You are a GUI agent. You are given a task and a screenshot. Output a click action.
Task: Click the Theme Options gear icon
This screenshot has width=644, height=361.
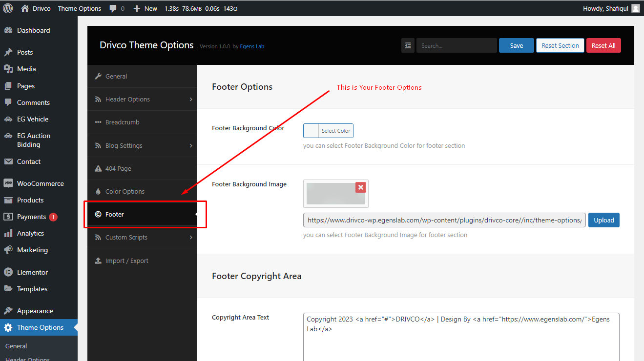point(8,327)
